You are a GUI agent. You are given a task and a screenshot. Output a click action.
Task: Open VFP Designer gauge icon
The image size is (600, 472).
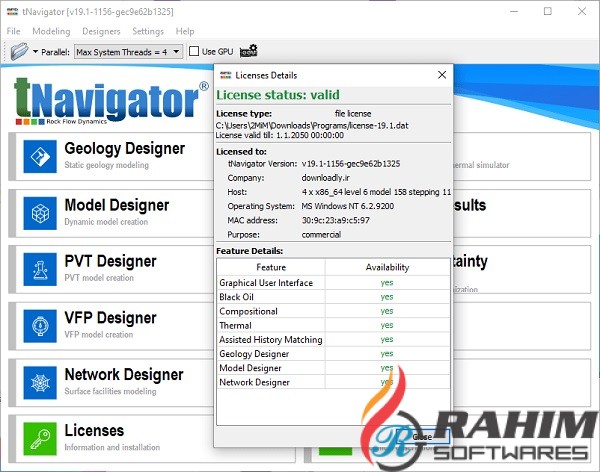tap(40, 326)
